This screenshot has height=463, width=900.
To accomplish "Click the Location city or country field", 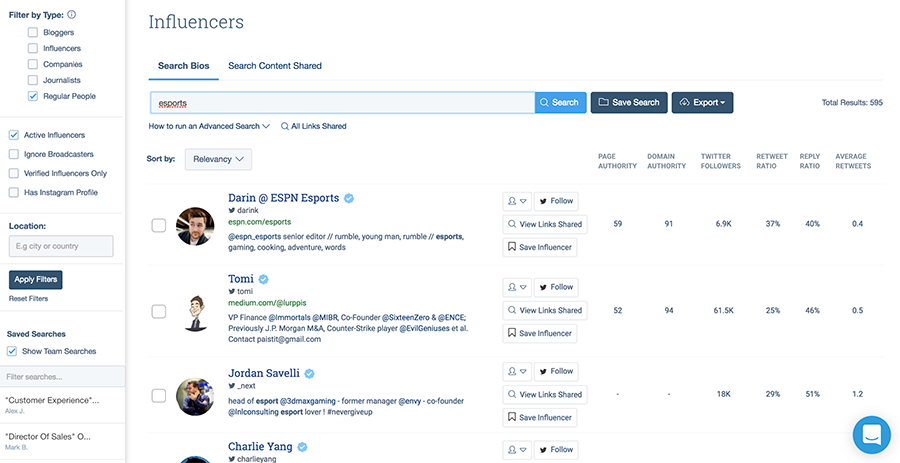I will tap(61, 246).
